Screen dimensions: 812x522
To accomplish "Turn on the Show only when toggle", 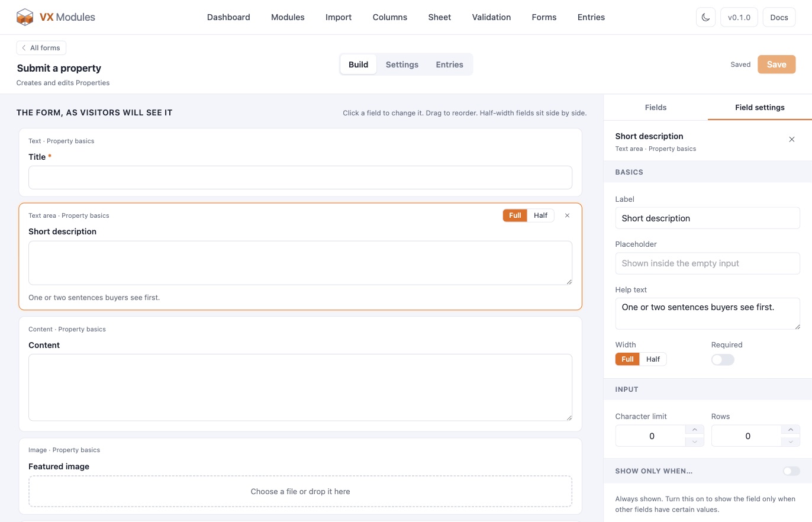I will 791,471.
